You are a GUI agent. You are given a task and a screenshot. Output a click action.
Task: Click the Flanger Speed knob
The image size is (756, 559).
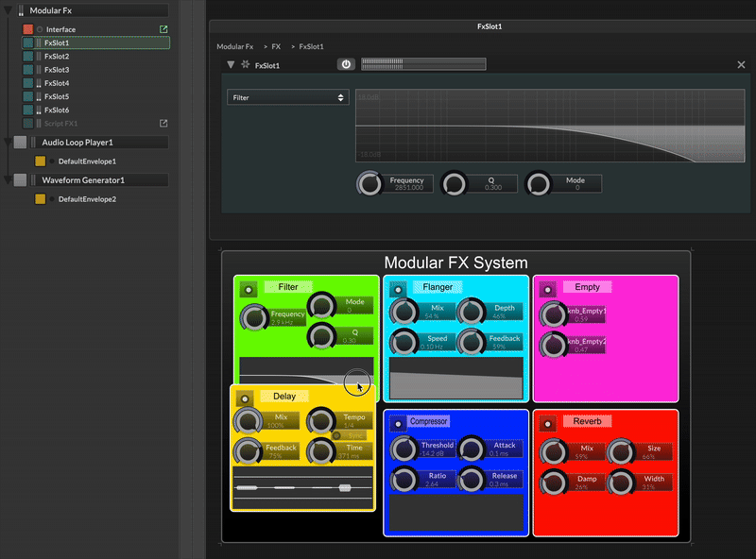click(x=404, y=342)
